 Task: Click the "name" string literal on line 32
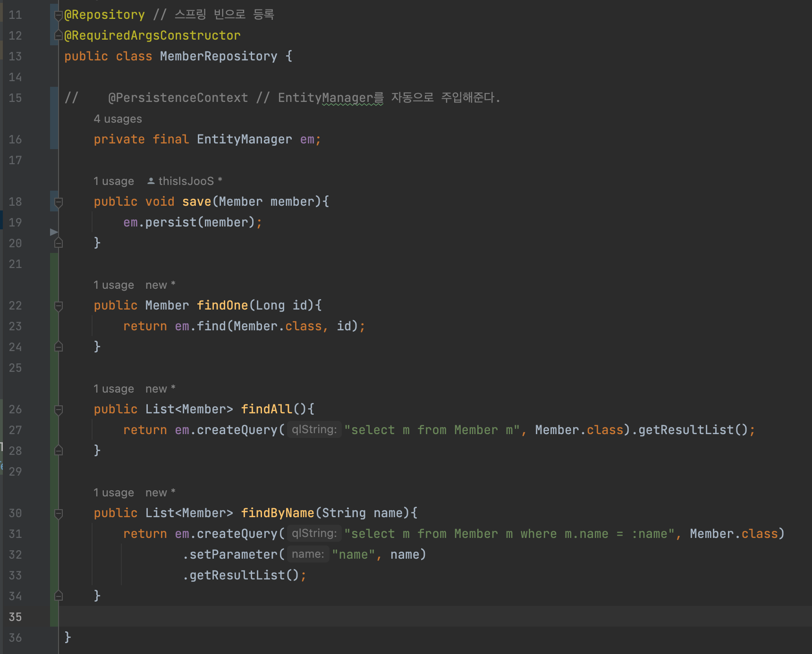[x=354, y=554]
